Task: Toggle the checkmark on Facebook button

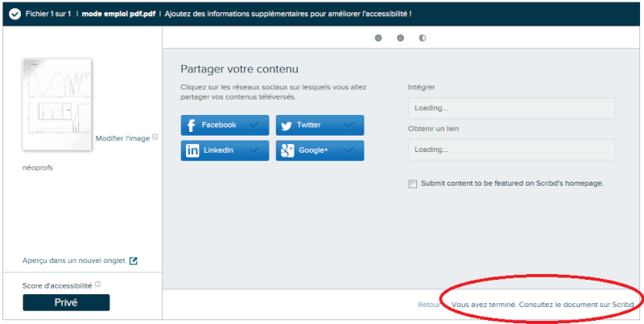Action: tap(254, 125)
